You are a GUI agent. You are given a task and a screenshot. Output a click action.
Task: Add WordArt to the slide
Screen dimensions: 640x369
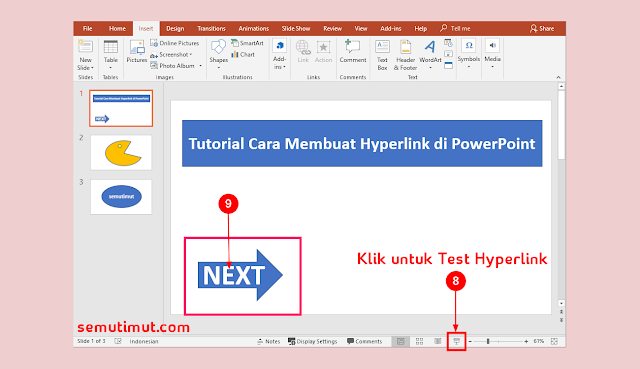click(x=430, y=54)
